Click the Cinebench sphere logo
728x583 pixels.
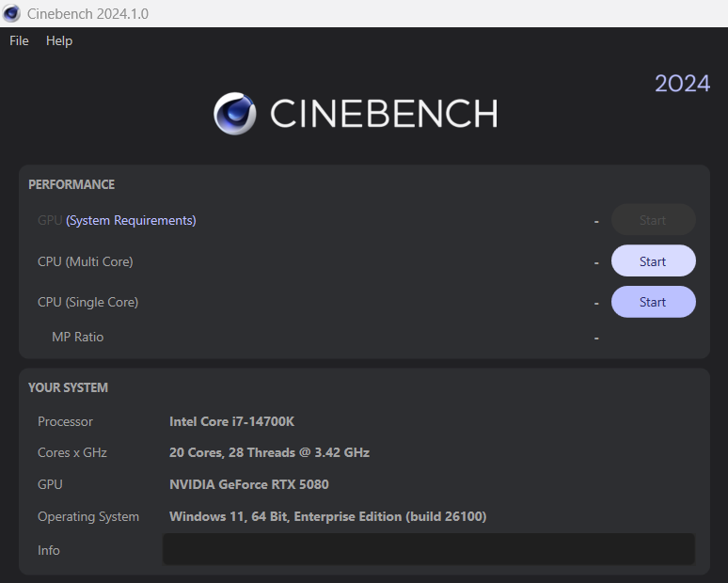point(234,114)
